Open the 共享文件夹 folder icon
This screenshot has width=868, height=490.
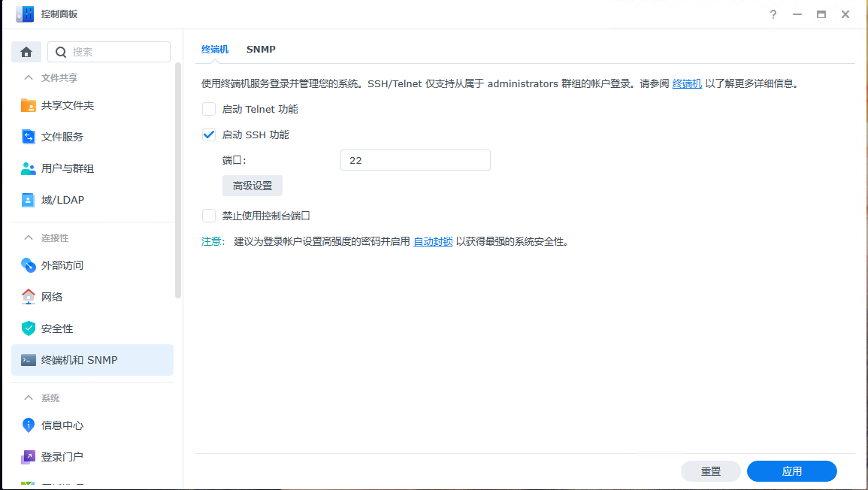(29, 105)
